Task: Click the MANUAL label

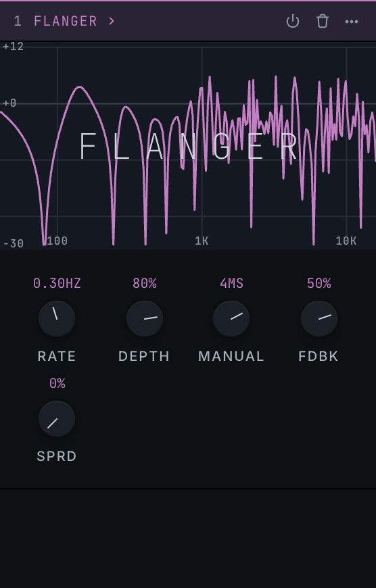Action: pyautogui.click(x=231, y=356)
